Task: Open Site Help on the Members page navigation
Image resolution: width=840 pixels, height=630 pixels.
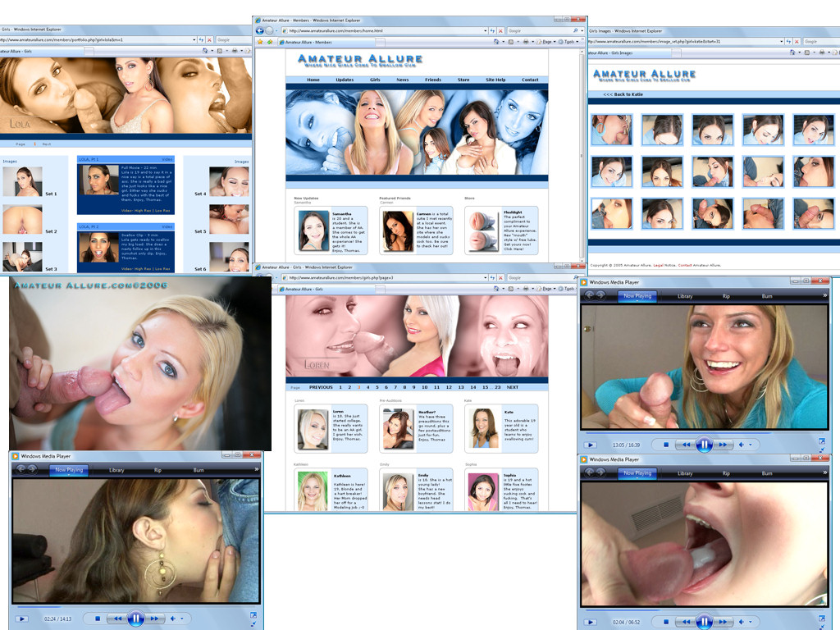Action: pyautogui.click(x=495, y=80)
